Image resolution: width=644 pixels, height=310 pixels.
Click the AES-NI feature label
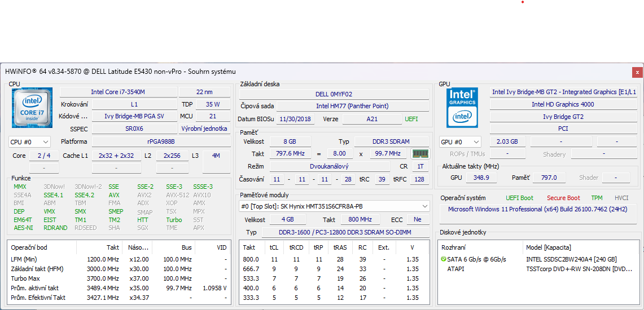pos(23,228)
